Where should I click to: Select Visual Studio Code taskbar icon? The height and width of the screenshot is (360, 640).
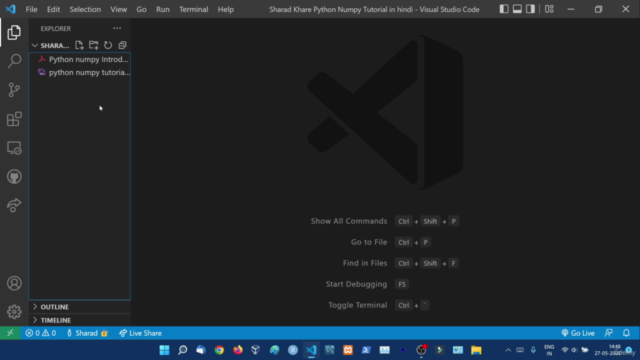[311, 350]
